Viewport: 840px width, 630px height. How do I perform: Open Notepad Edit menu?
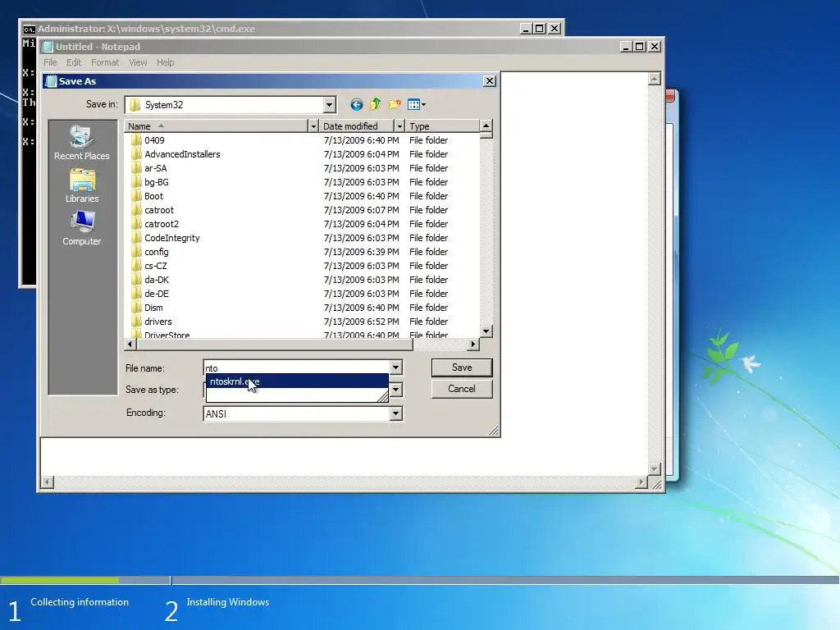(74, 62)
